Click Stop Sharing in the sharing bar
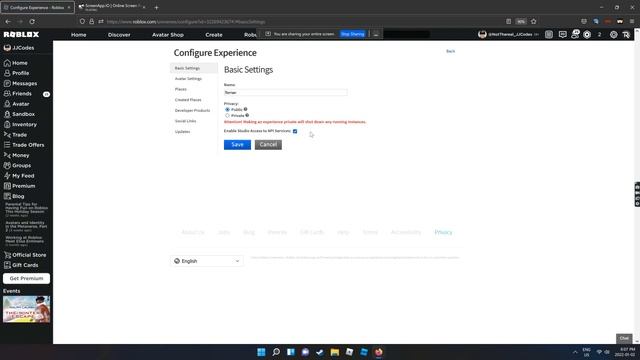The height and width of the screenshot is (360, 640). (353, 34)
